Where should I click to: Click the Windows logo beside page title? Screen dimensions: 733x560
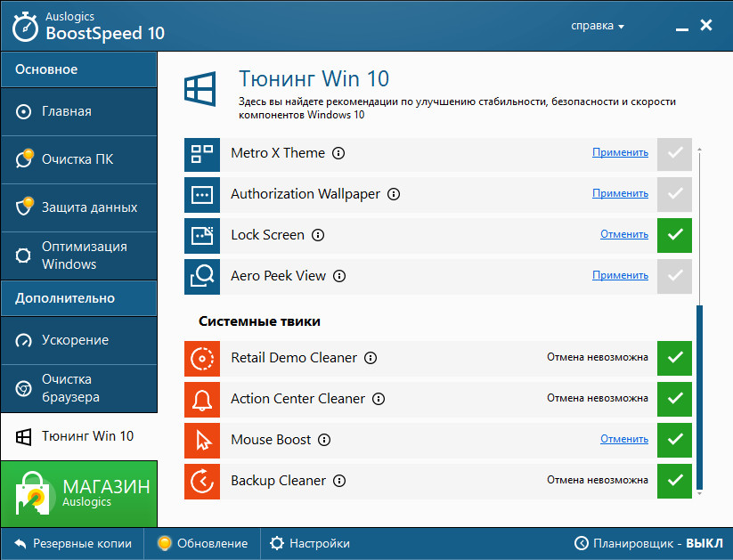coord(200,89)
